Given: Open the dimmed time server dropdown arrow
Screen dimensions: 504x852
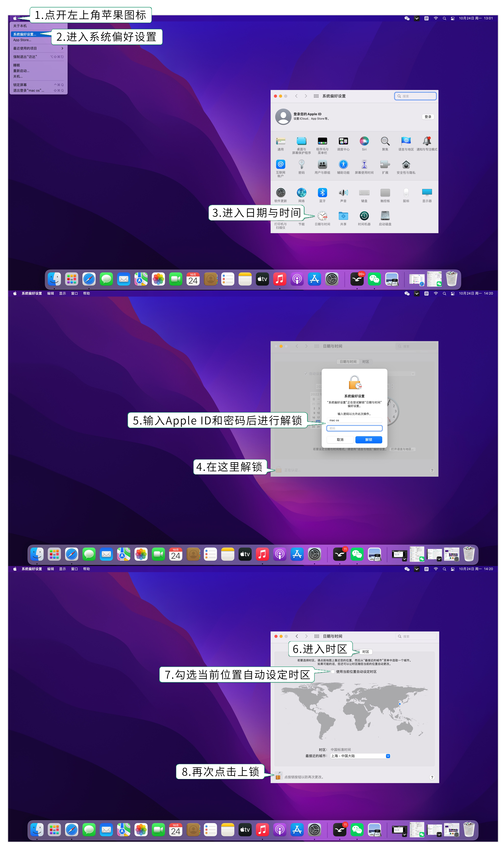Looking at the screenshot, I should tap(413, 374).
